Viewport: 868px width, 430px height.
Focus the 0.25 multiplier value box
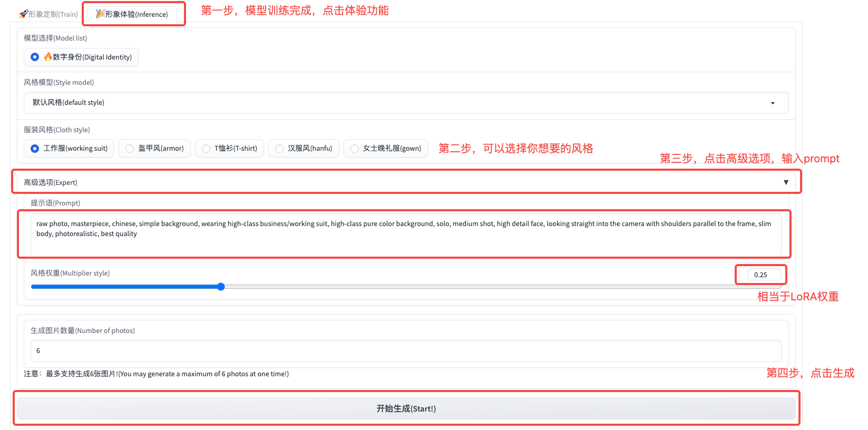(x=764, y=275)
